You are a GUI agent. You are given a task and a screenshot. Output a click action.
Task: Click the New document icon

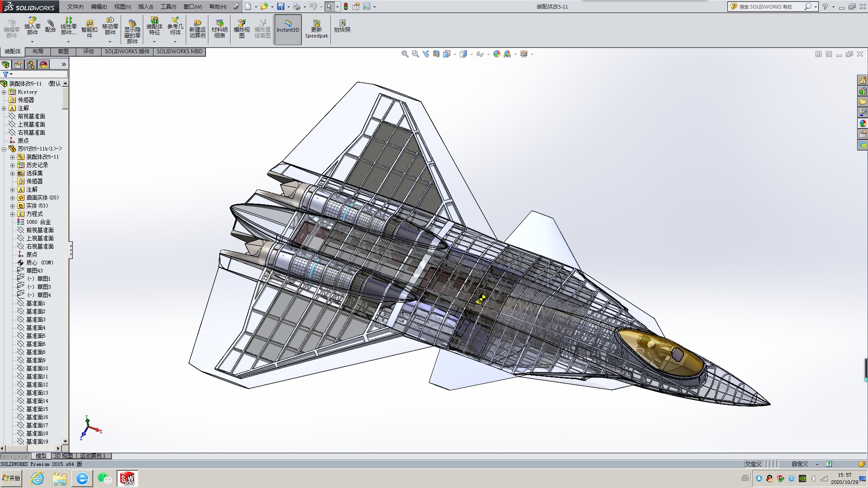pos(248,6)
